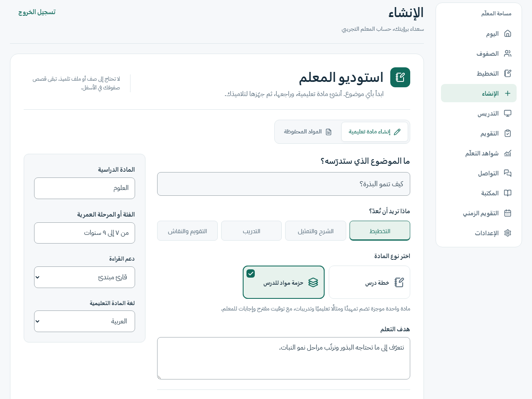
Task: Click the green استوديو المعلم notebook logo
Action: pos(400,77)
